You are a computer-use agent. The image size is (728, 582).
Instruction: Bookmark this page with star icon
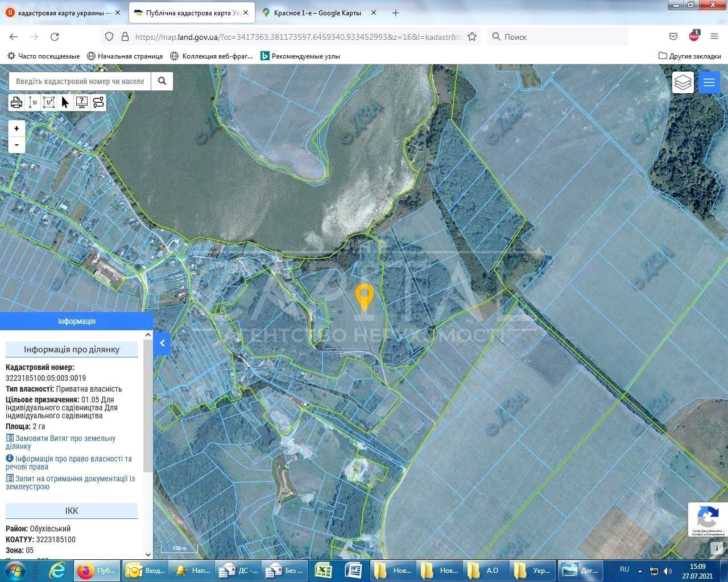pyautogui.click(x=471, y=36)
